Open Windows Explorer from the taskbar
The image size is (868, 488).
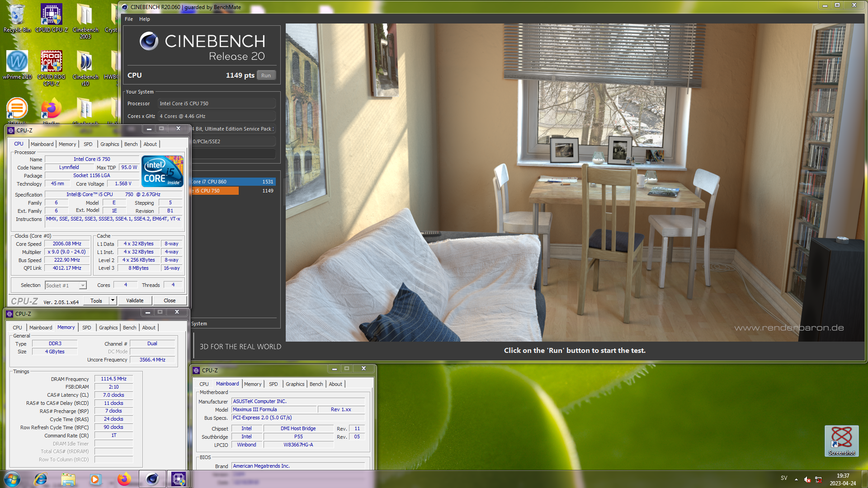pyautogui.click(x=68, y=479)
